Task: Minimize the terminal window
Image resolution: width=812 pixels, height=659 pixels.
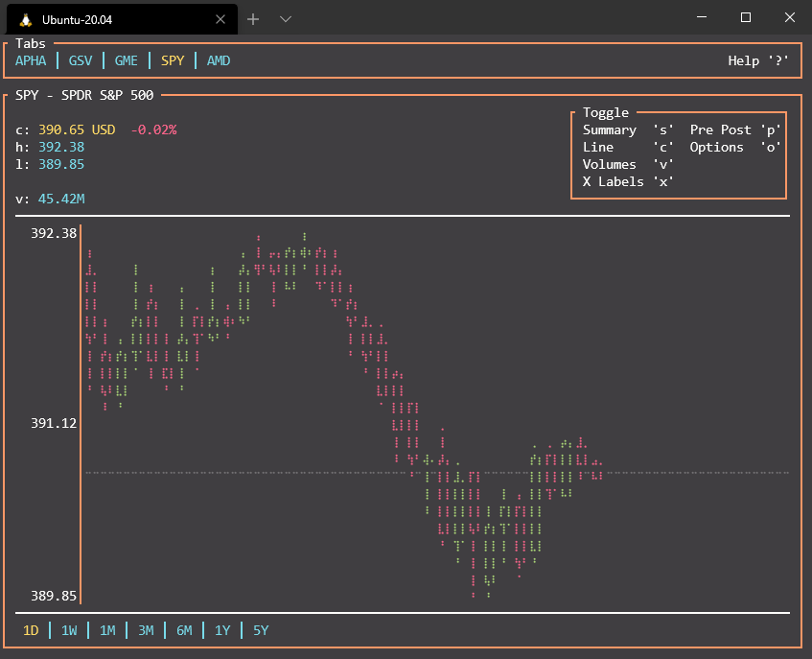Action: pyautogui.click(x=702, y=17)
